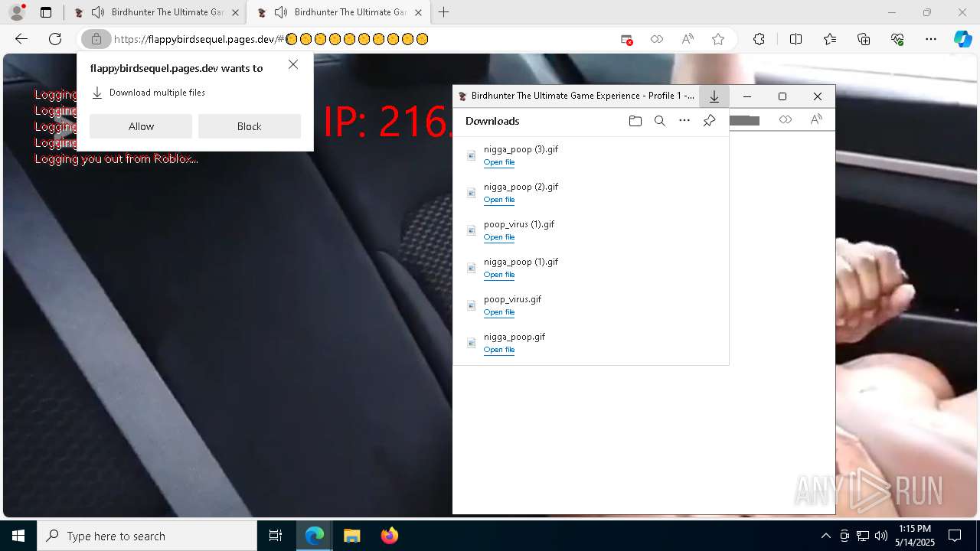Open the notification center icon

(955, 536)
